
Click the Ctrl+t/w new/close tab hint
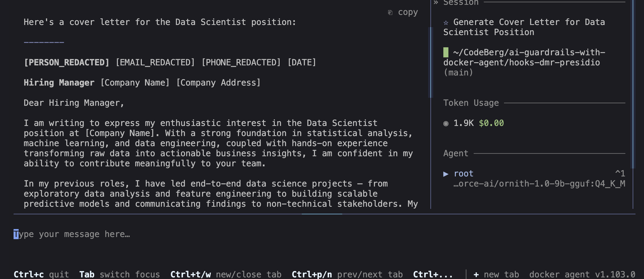point(226,274)
